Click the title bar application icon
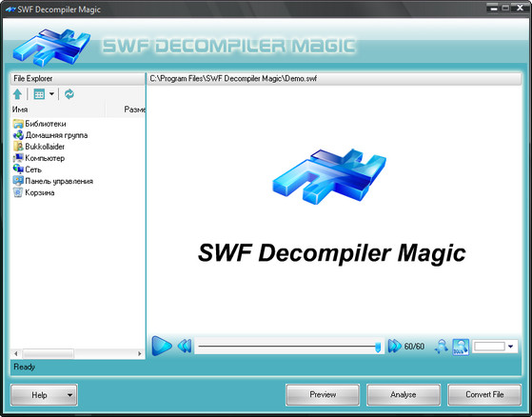 (10, 10)
